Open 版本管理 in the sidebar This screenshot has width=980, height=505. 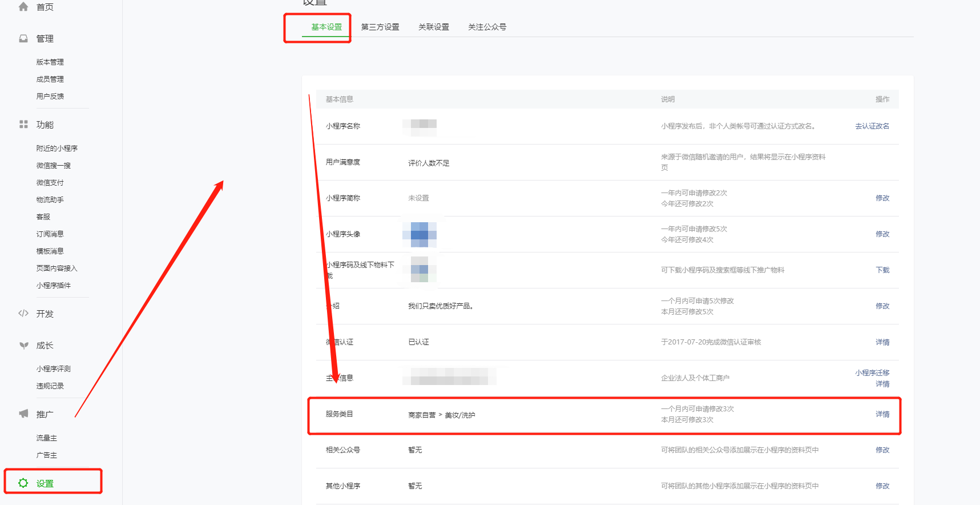pyautogui.click(x=50, y=62)
